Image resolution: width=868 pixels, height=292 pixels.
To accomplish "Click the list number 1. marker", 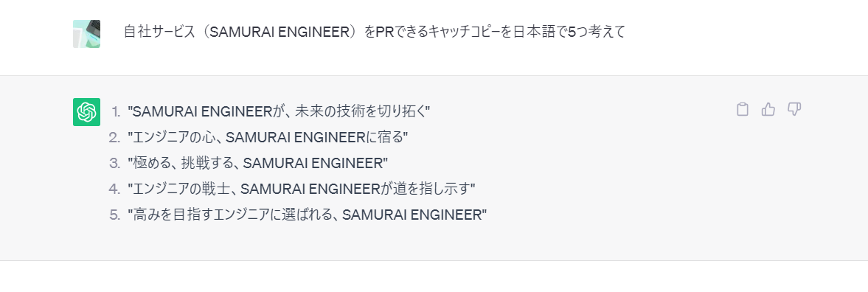I will pos(115,112).
